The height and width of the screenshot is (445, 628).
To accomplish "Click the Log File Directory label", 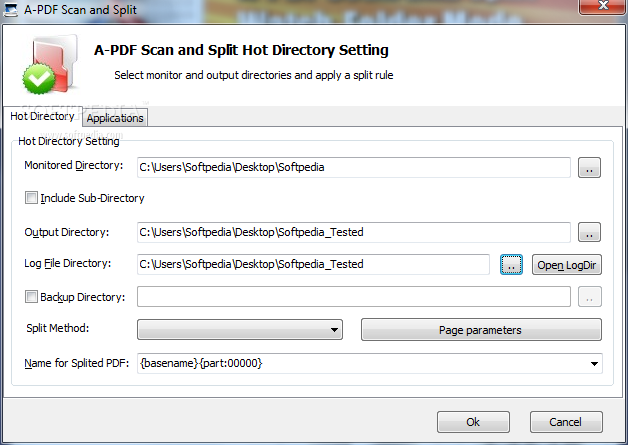I will tap(68, 263).
